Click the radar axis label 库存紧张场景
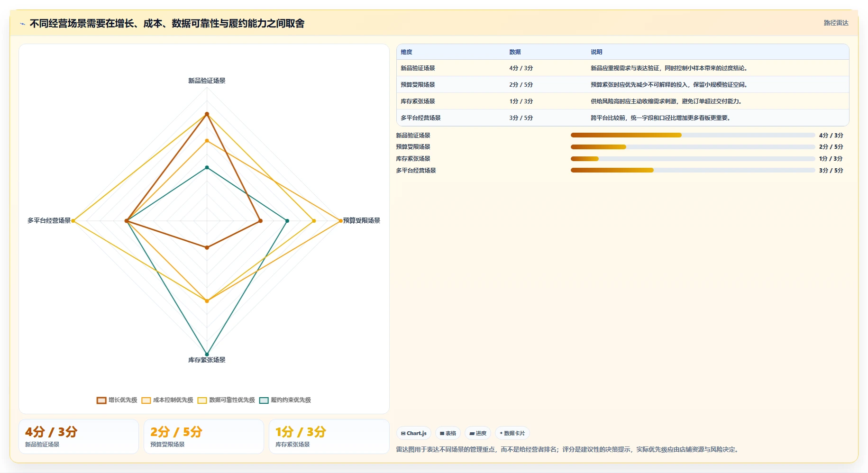 (207, 360)
